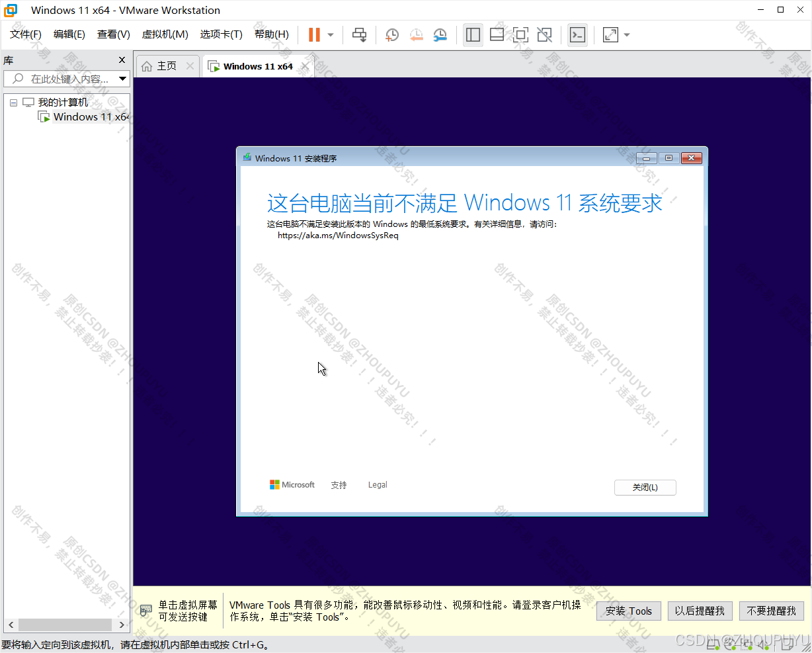This screenshot has width=812, height=653.
Task: Open the 虚拟机(M) menu
Action: pos(165,34)
